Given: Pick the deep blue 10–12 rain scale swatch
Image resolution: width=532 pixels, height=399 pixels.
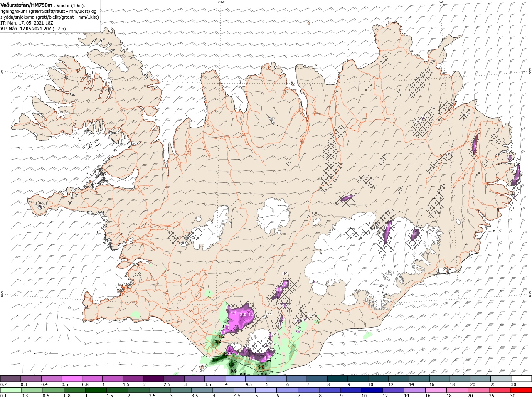Looking at the screenshot, I should pos(372,390).
